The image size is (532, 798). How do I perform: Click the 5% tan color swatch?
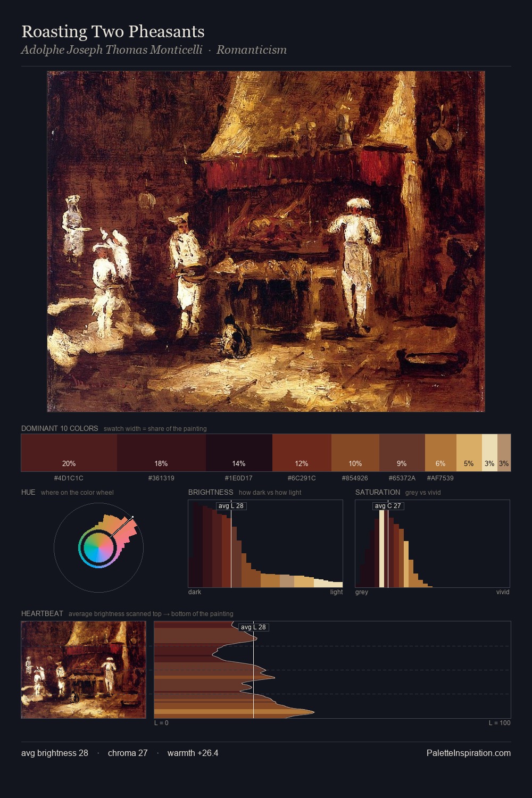(469, 453)
